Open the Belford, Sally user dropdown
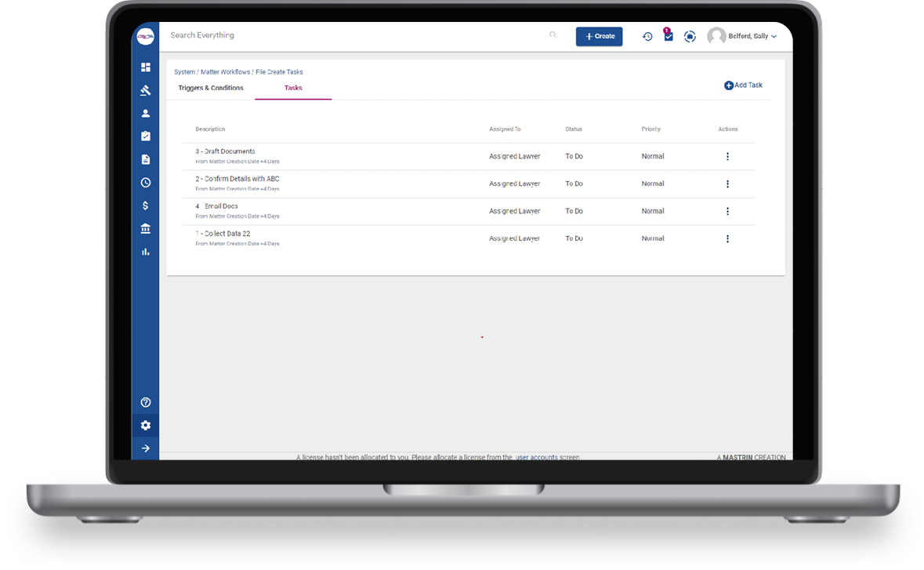The width and height of the screenshot is (924, 570). click(x=752, y=37)
